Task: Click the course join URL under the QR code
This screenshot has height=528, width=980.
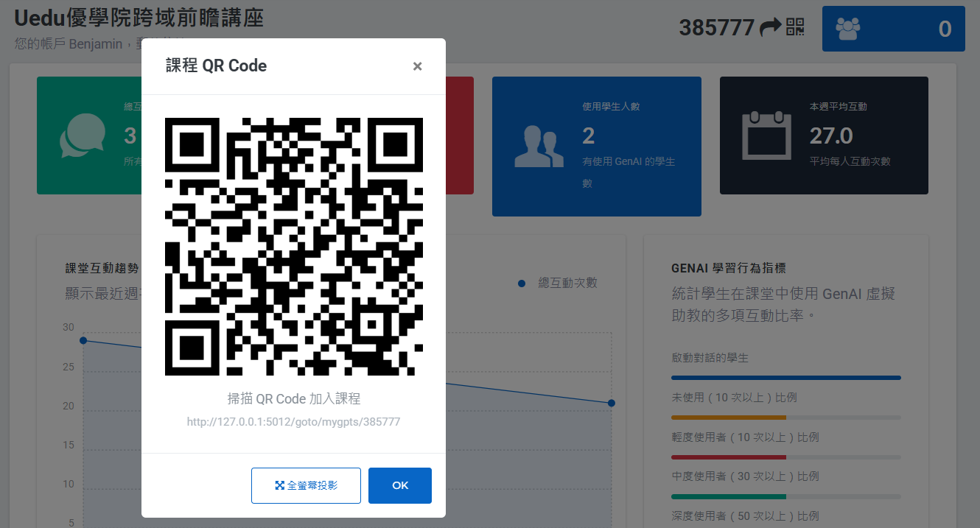Action: coord(293,421)
